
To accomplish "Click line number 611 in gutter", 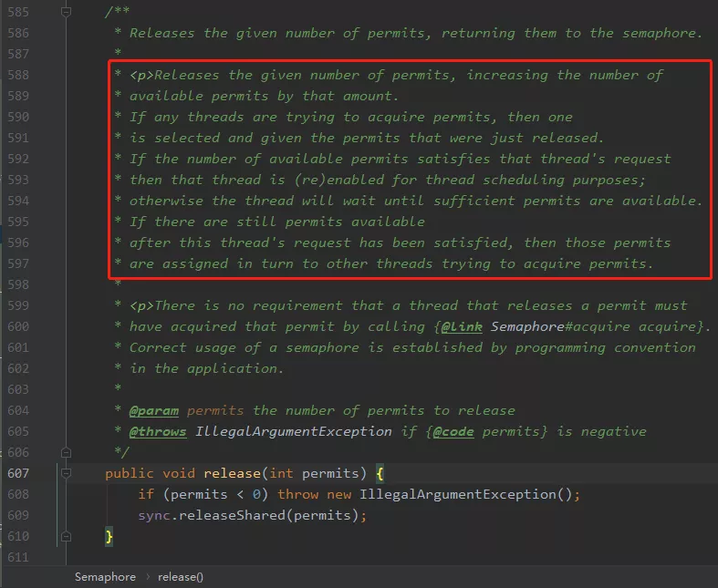I will click(18, 557).
